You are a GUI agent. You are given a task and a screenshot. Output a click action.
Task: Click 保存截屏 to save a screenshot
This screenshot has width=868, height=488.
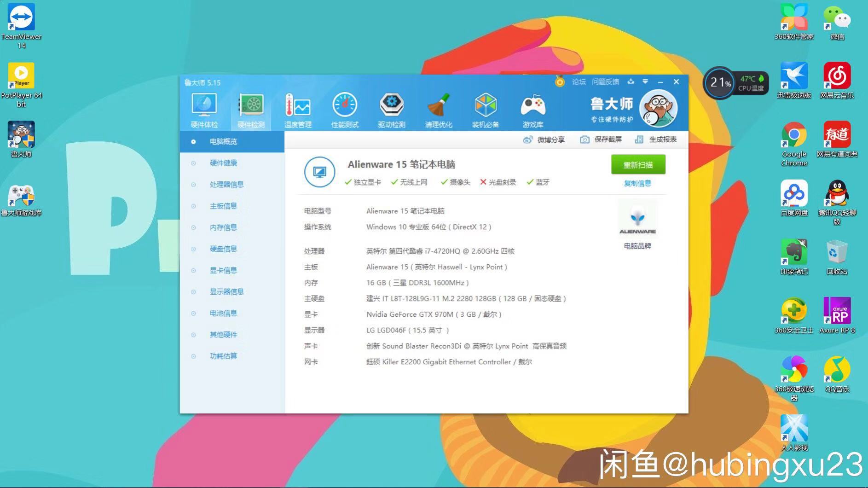[601, 139]
